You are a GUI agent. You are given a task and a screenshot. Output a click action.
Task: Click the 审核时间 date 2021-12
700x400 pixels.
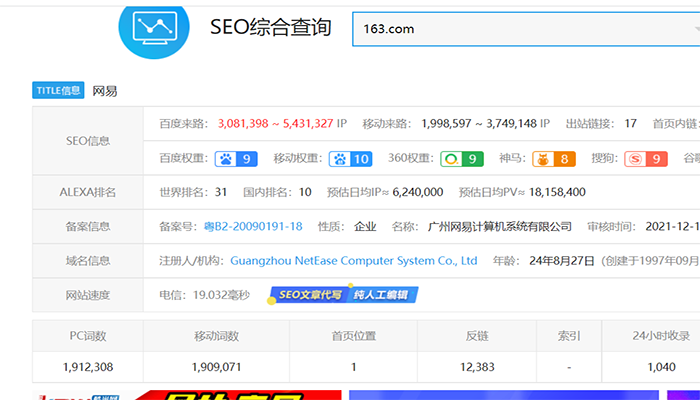pos(672,226)
